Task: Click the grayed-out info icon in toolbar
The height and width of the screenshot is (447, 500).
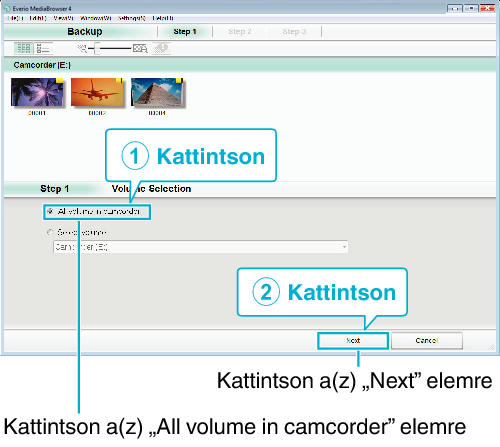Action: pyautogui.click(x=162, y=48)
